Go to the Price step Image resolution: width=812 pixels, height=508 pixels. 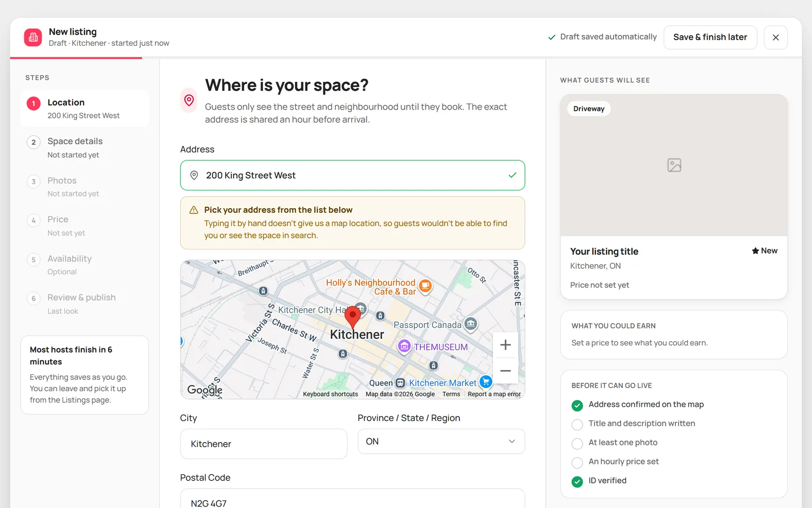[85, 226]
